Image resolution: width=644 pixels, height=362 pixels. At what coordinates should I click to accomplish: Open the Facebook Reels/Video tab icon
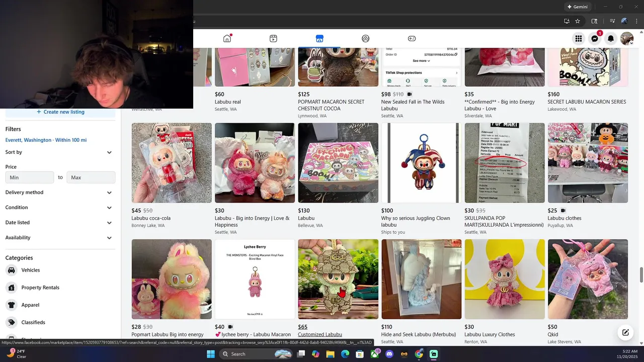coord(273,38)
